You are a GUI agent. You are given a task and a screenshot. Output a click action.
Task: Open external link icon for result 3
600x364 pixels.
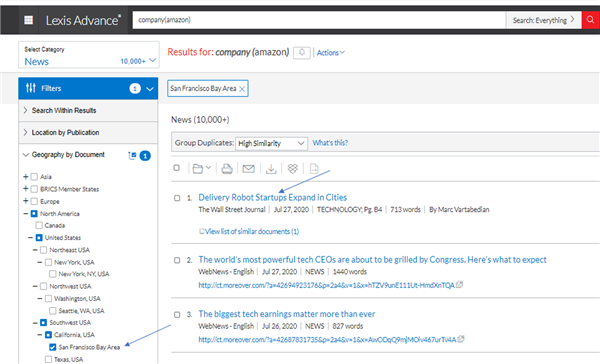(461, 339)
